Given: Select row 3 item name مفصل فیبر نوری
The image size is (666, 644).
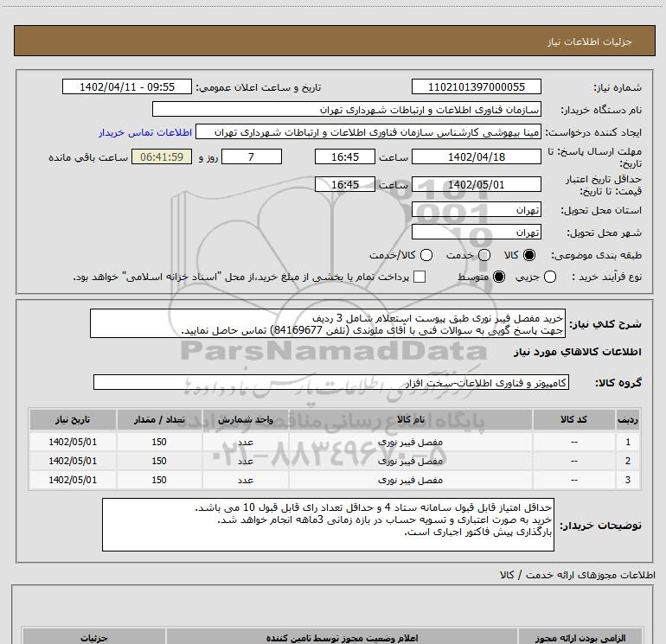Looking at the screenshot, I should (x=410, y=480).
